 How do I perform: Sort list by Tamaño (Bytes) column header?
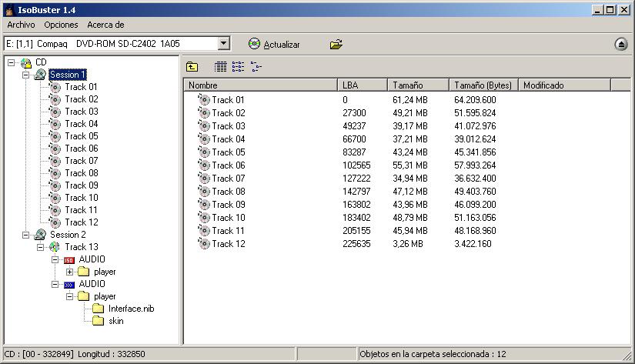pyautogui.click(x=483, y=85)
